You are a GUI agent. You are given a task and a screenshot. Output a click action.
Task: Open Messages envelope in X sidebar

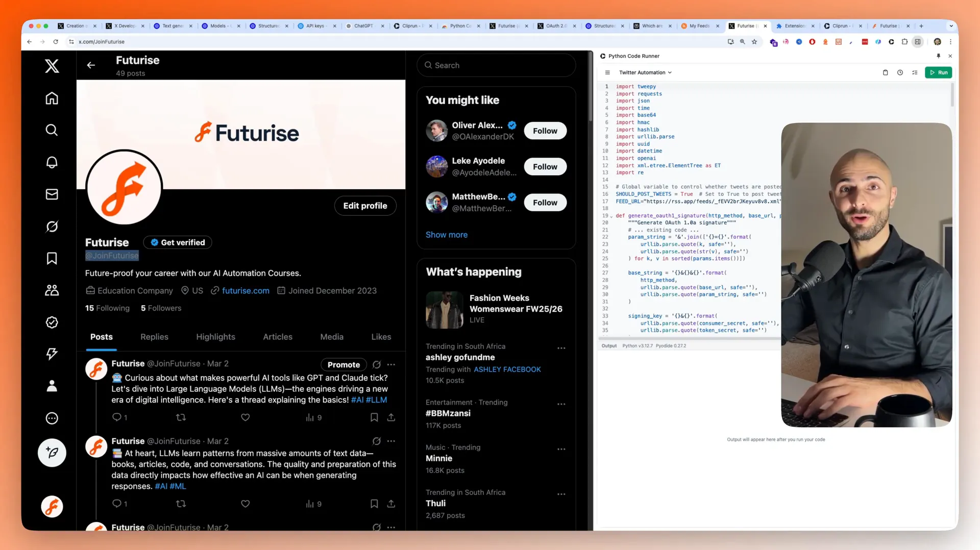52,194
